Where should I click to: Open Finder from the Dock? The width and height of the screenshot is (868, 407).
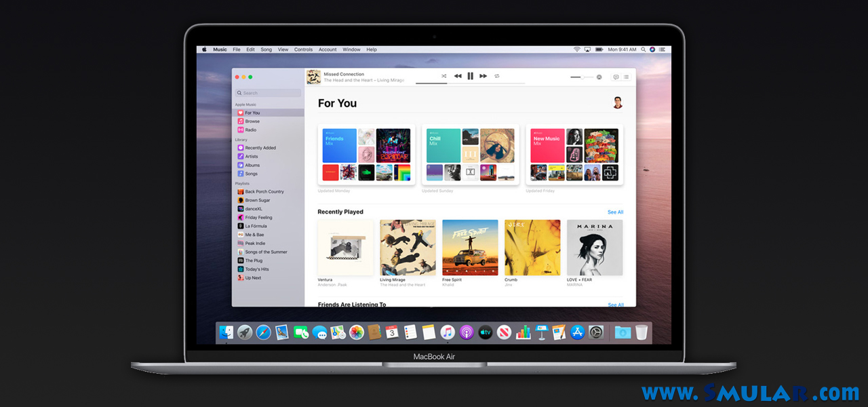click(226, 332)
